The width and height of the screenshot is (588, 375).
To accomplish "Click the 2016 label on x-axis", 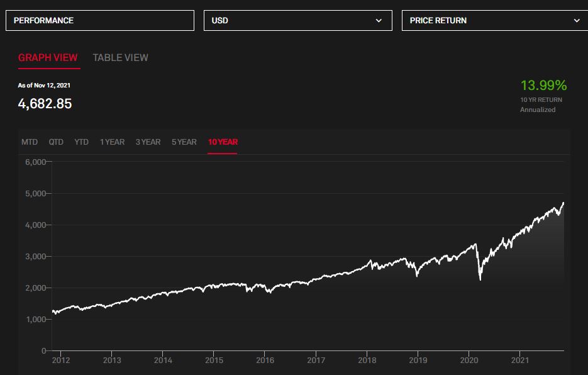I will [x=265, y=361].
